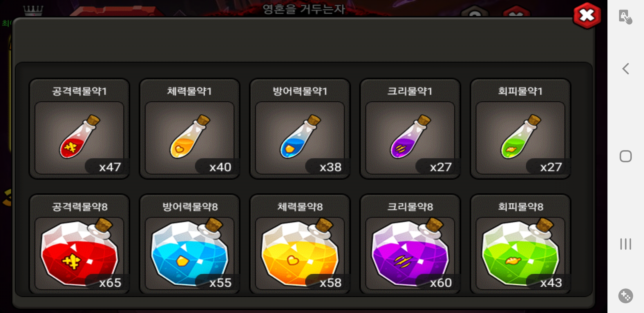Tap the Android home square button
Image resolution: width=644 pixels, height=313 pixels.
[x=626, y=156]
